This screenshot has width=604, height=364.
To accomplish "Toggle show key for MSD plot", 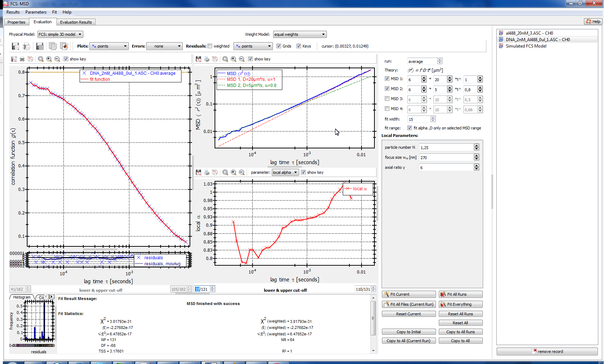I will 251,59.
